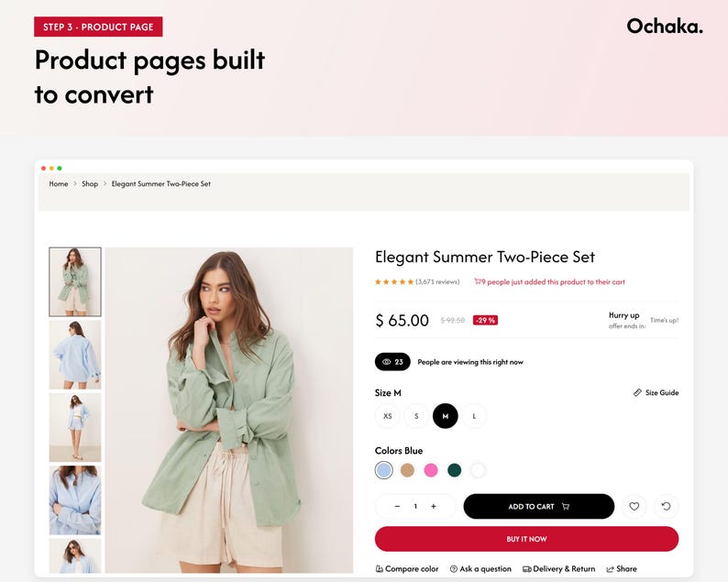Decrease quantity with the minus button
This screenshot has height=582, width=728.
point(397,506)
